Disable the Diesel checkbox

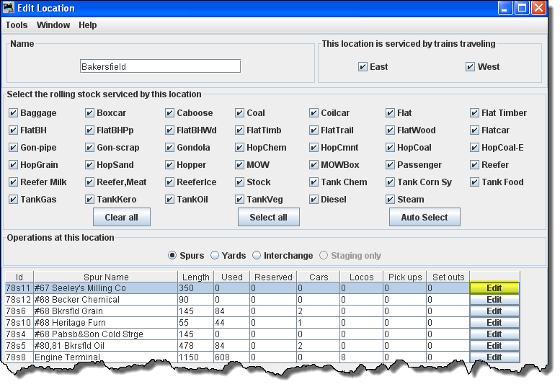click(314, 200)
